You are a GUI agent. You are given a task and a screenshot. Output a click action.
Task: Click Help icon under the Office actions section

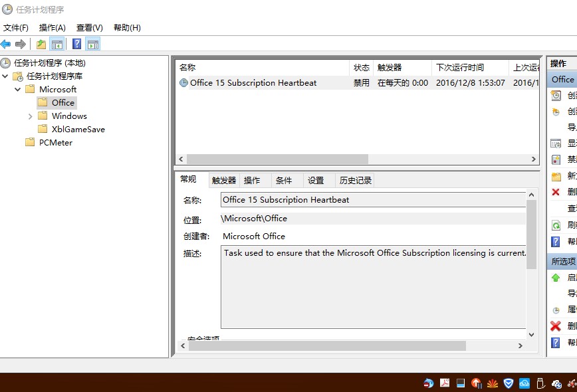click(556, 242)
